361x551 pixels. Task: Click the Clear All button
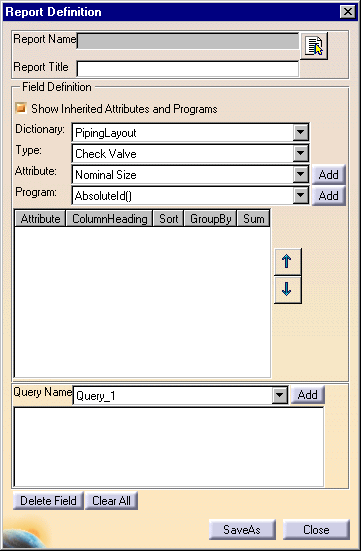111,501
